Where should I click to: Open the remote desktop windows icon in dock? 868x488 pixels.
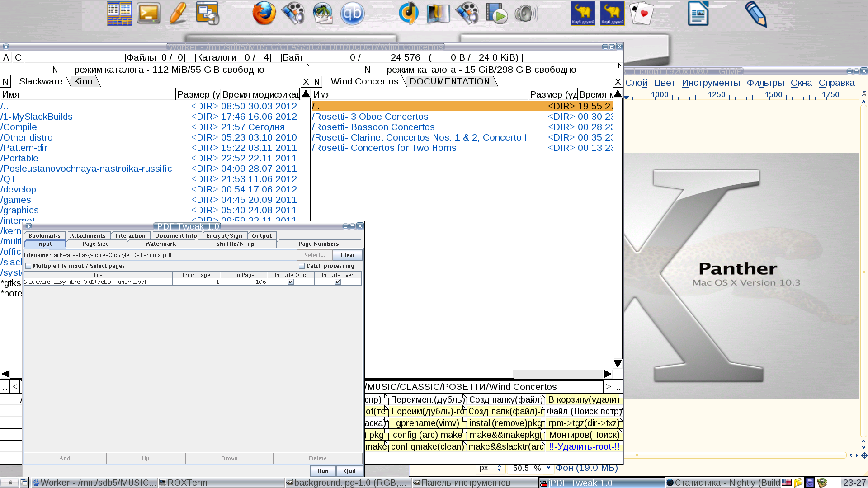[x=208, y=13]
